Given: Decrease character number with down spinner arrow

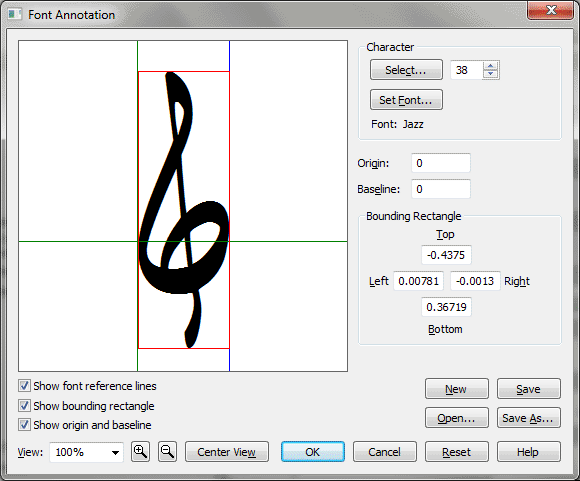Looking at the screenshot, I should (490, 74).
